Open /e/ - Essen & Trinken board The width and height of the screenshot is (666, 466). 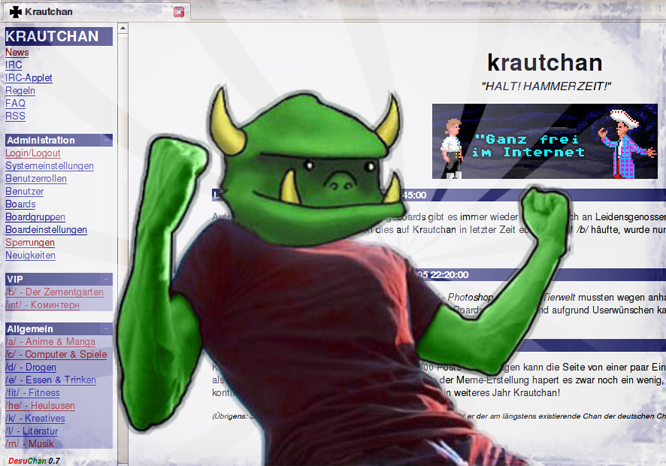pos(51,380)
